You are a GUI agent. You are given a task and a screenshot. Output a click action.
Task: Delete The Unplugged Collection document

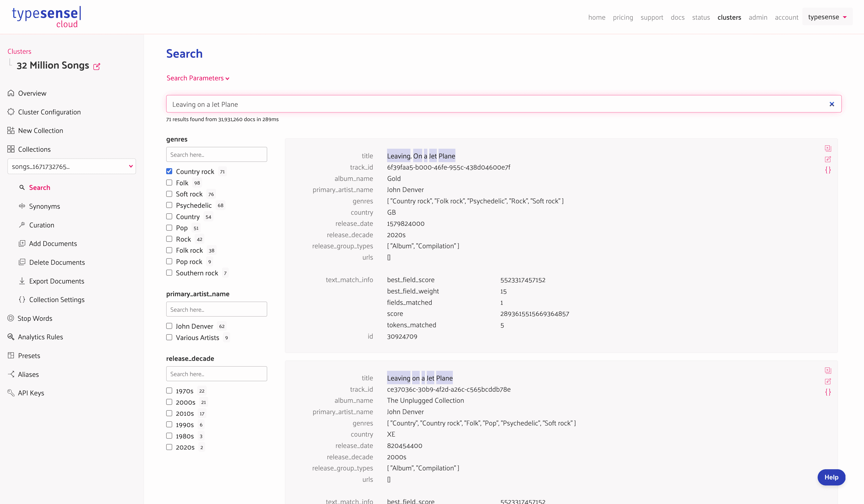[x=828, y=370]
